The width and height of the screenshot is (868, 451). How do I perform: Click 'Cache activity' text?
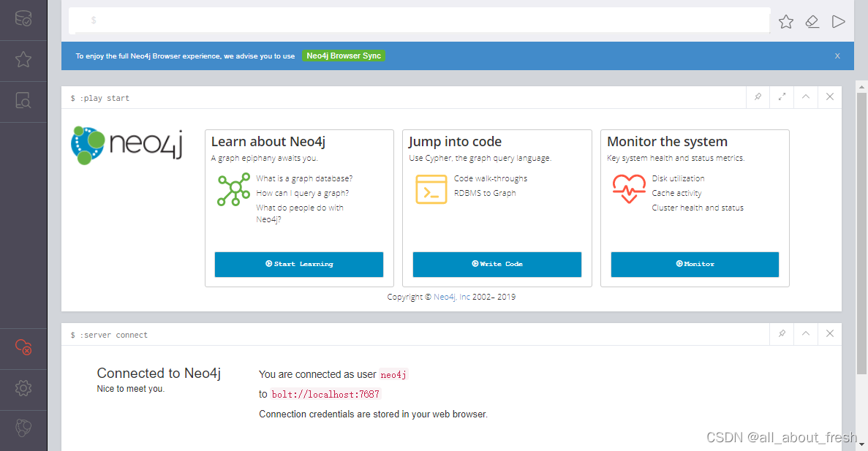pyautogui.click(x=676, y=193)
